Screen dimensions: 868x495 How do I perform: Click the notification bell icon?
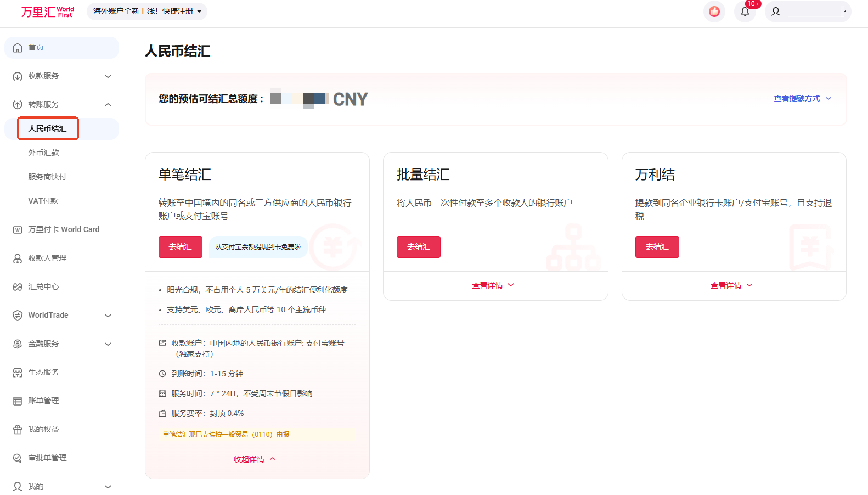pos(745,12)
